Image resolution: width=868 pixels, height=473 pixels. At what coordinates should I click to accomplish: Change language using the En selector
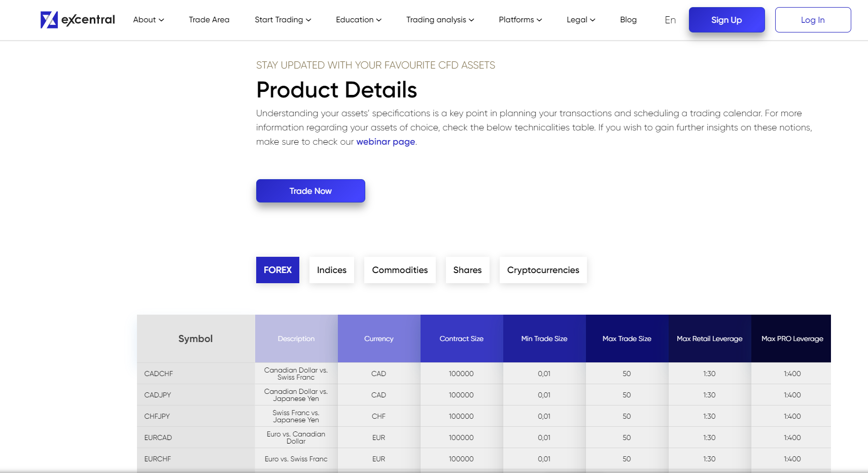[670, 20]
